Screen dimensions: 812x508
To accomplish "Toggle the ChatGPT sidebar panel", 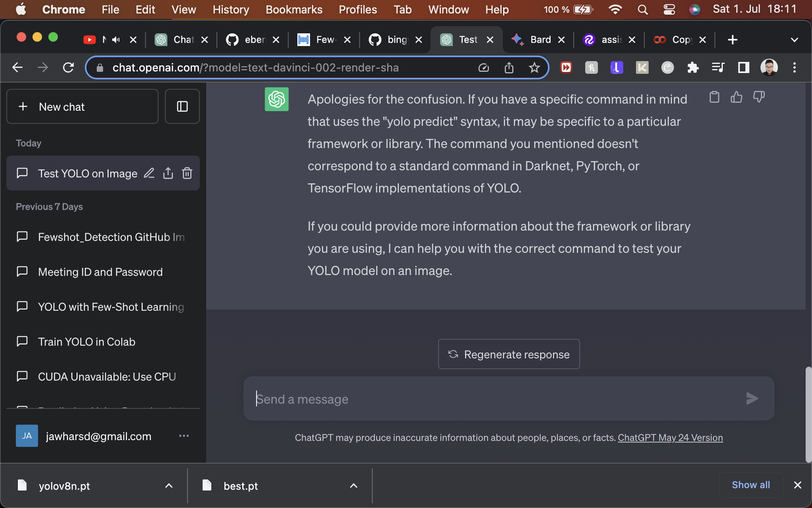I will 182,106.
